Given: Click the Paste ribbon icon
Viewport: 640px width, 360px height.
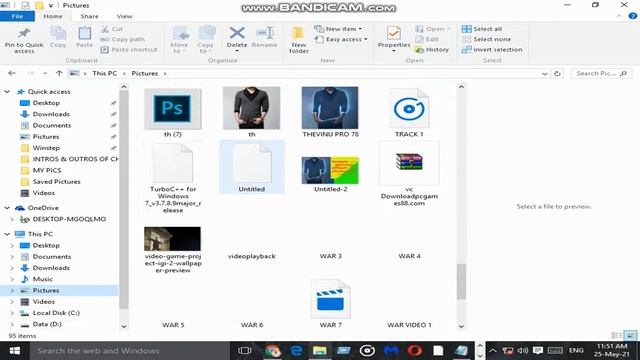Looking at the screenshot, I should [x=84, y=33].
